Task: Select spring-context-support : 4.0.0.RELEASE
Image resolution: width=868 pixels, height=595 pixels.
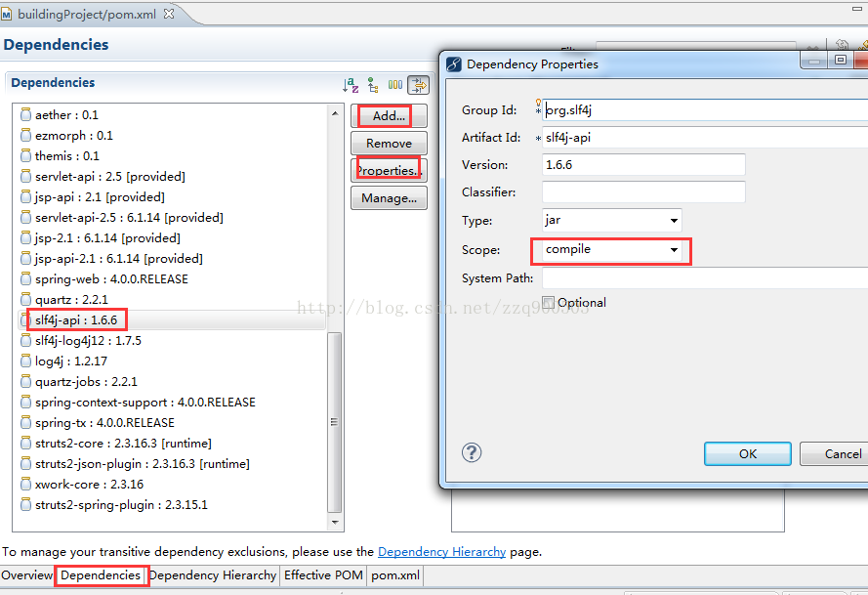Action: (145, 402)
